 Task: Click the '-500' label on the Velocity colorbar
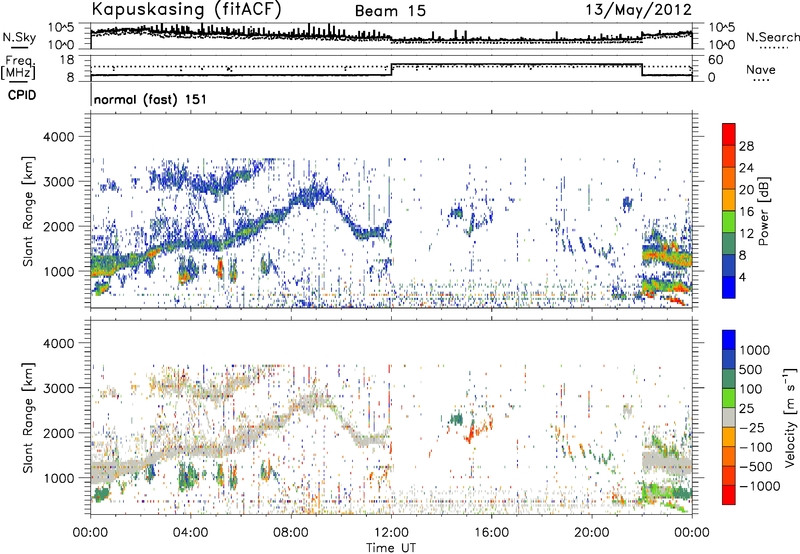tap(756, 467)
